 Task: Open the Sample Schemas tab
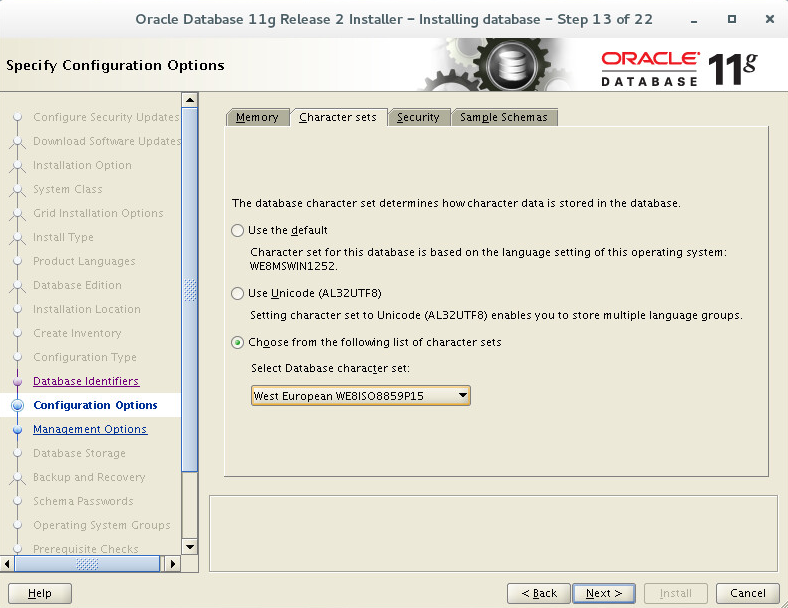[504, 117]
